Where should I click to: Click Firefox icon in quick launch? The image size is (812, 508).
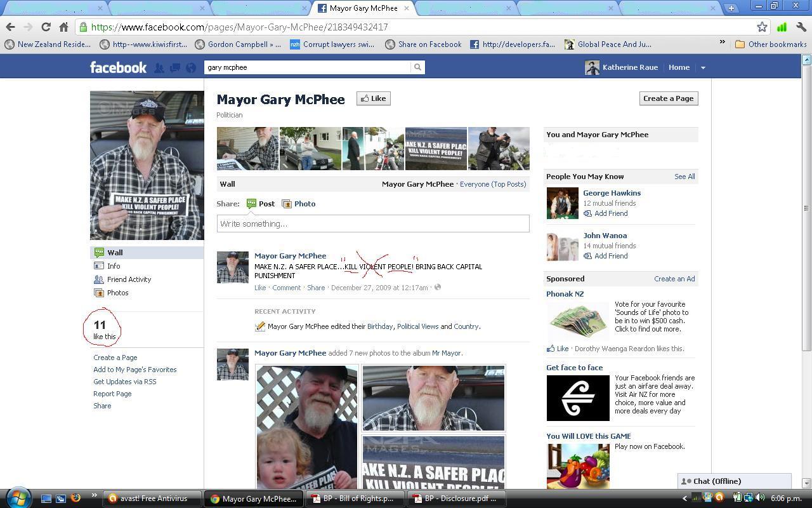point(75,498)
